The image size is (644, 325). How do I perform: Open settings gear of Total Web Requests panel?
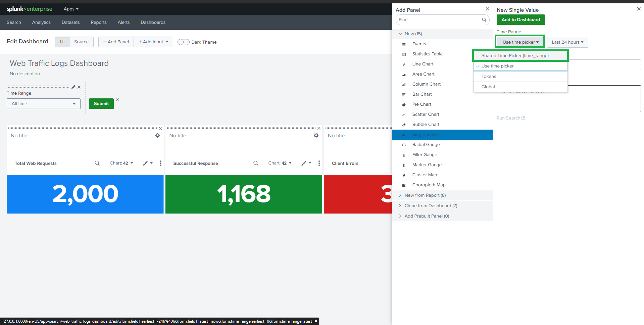click(157, 135)
